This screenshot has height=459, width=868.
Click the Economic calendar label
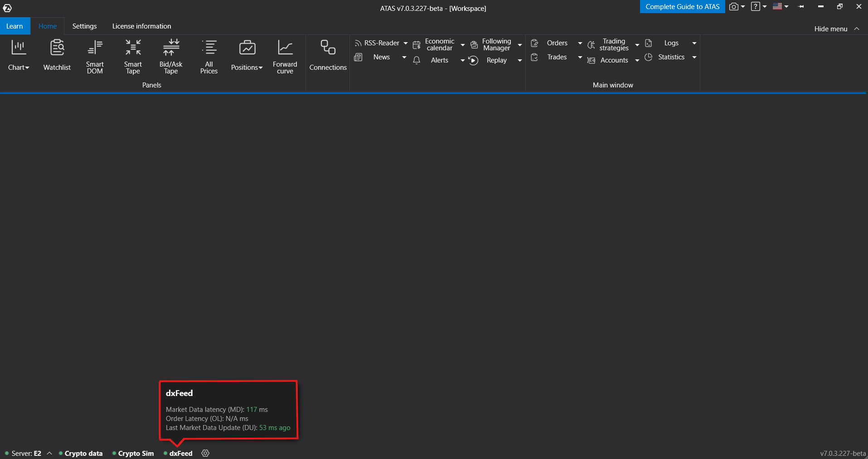click(439, 44)
